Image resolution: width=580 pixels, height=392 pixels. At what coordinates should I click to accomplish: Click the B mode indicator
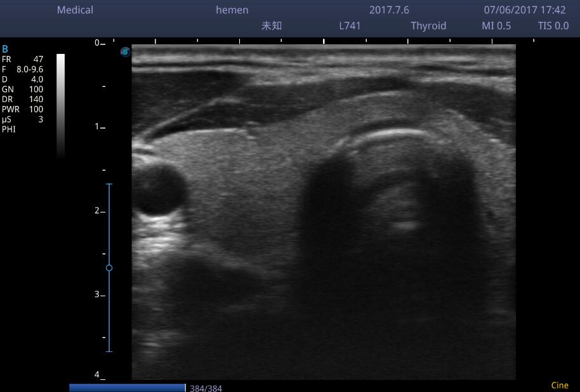pyautogui.click(x=5, y=49)
